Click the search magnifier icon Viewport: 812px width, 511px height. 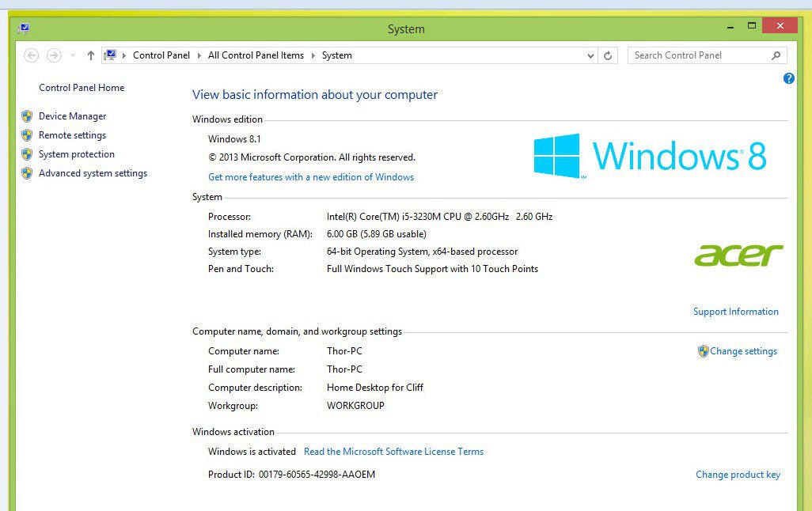pos(776,55)
